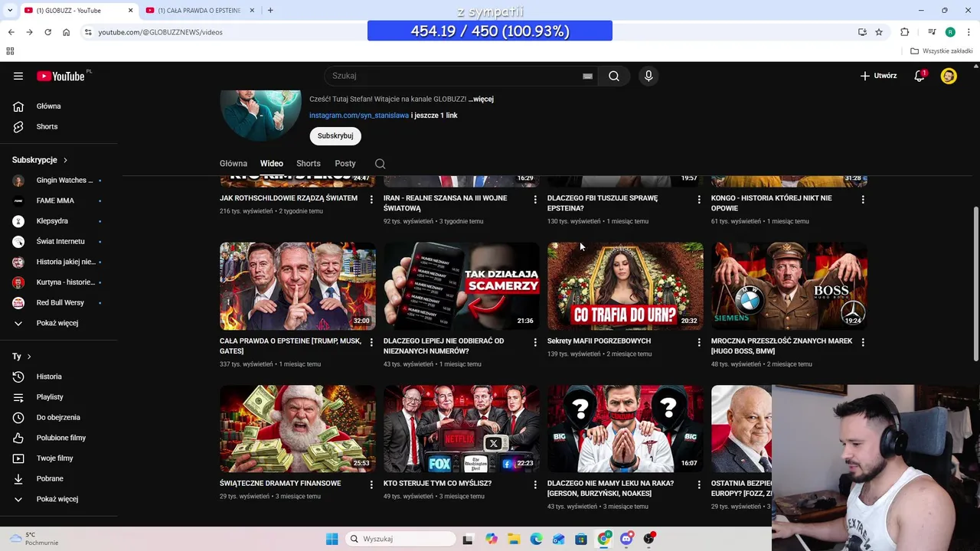Search within the channel using magnifier

(x=380, y=164)
